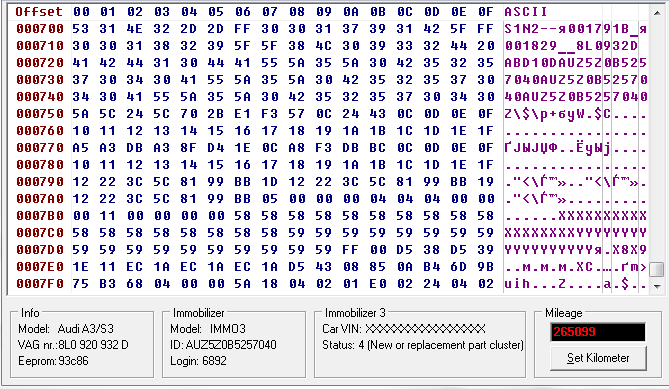The width and height of the screenshot is (669, 389).
Task: Select offset row 000740
Action: pos(40,97)
